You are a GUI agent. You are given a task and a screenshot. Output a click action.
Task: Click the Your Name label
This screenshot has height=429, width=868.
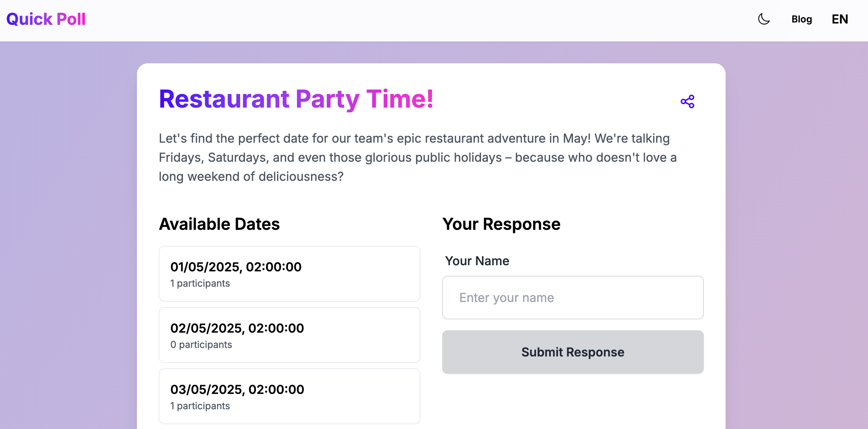pos(477,261)
